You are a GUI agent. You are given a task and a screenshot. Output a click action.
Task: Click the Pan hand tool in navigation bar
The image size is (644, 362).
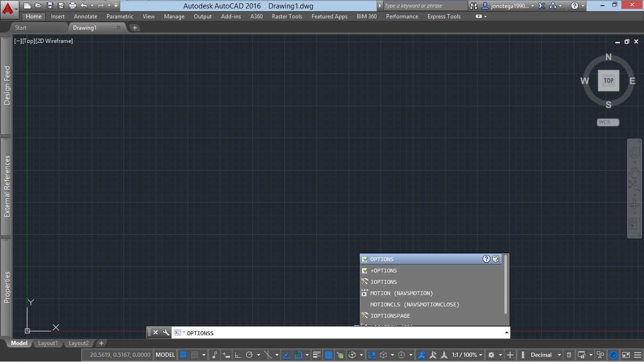[x=634, y=173]
